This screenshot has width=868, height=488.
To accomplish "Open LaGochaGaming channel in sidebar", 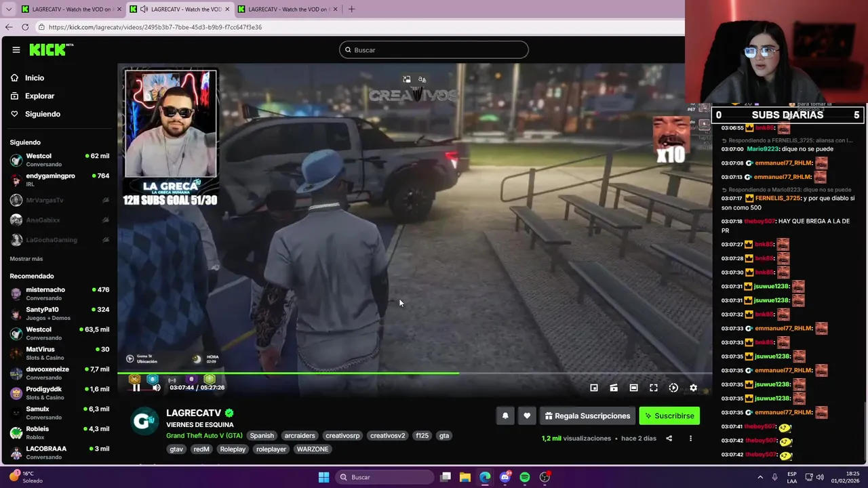I will pyautogui.click(x=60, y=240).
